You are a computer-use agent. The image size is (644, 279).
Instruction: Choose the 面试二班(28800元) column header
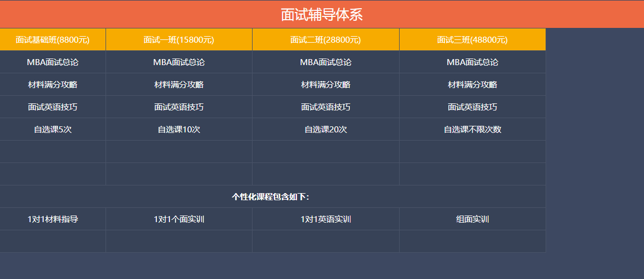pos(325,39)
